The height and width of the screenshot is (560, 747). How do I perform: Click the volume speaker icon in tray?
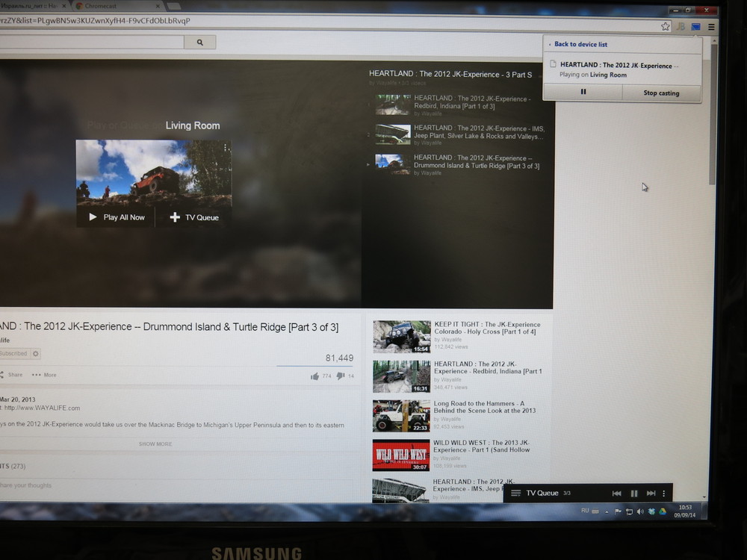640,511
